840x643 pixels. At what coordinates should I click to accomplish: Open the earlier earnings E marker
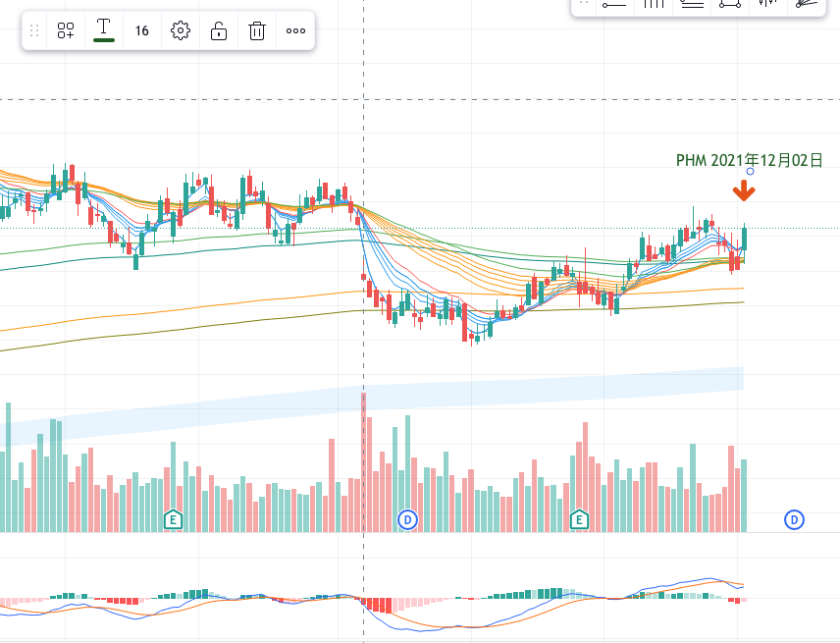coord(174,518)
